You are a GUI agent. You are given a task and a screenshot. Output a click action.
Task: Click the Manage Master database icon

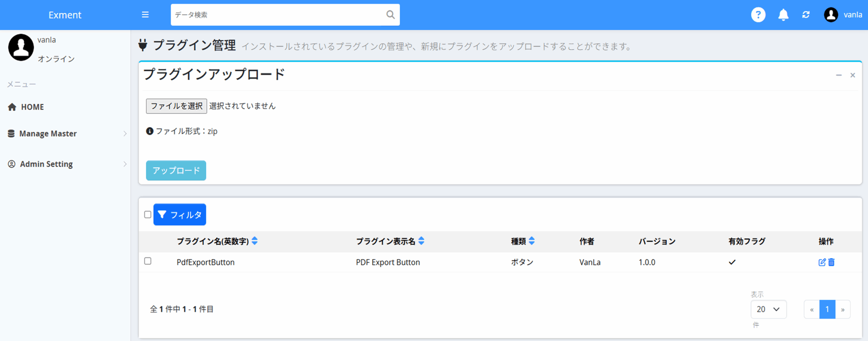(x=11, y=133)
